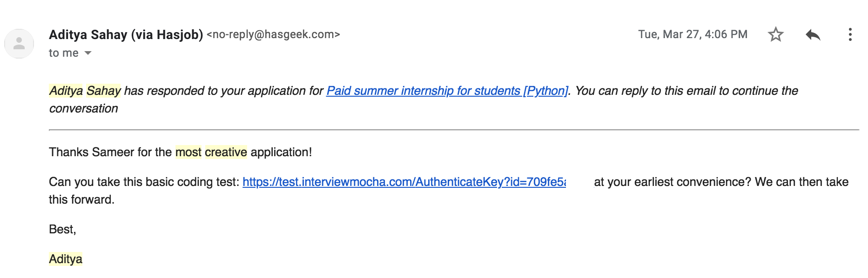The height and width of the screenshot is (278, 868).
Task: Expand recipient details arrow beside "to me"
Action: [88, 53]
